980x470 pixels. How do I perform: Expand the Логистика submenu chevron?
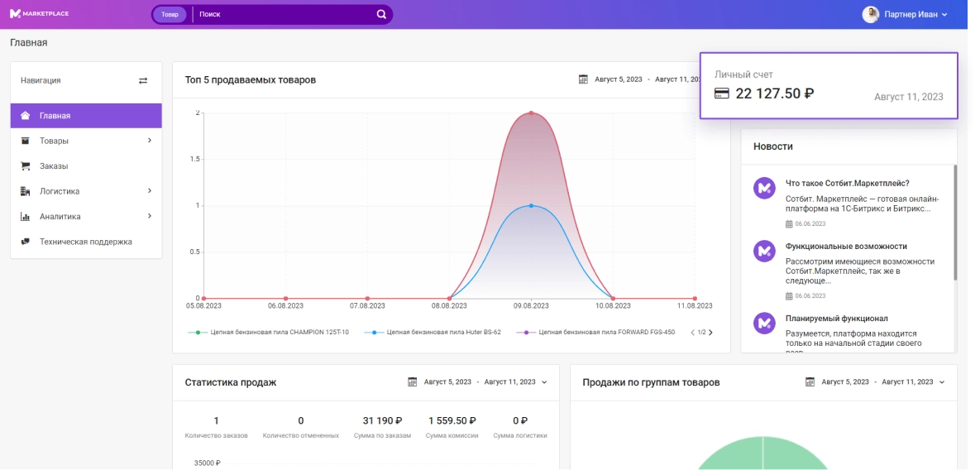click(150, 190)
